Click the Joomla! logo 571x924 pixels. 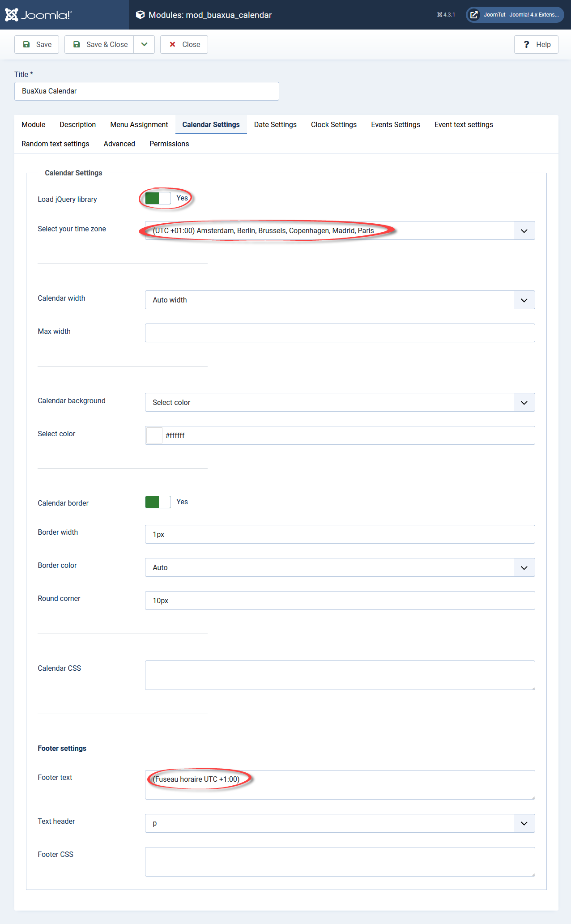coord(38,15)
